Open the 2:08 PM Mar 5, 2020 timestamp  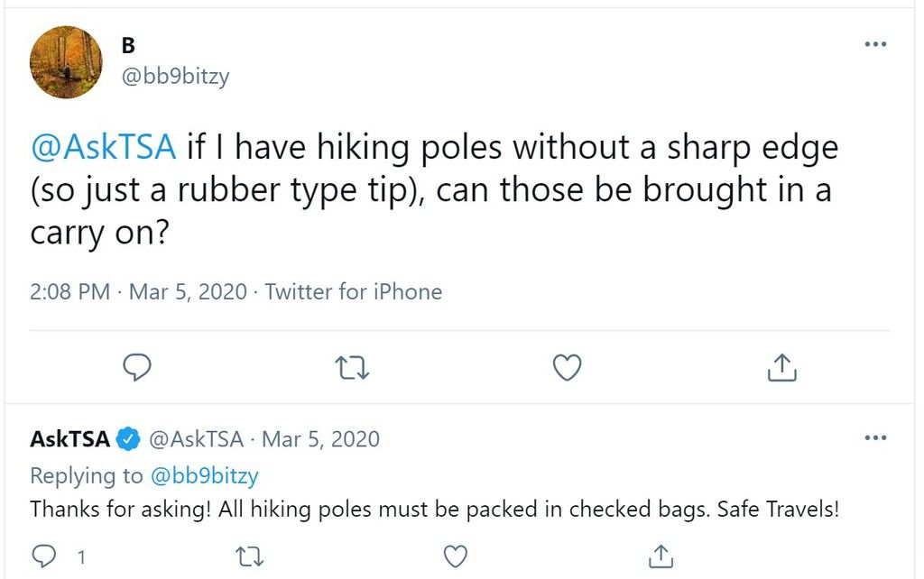point(138,291)
